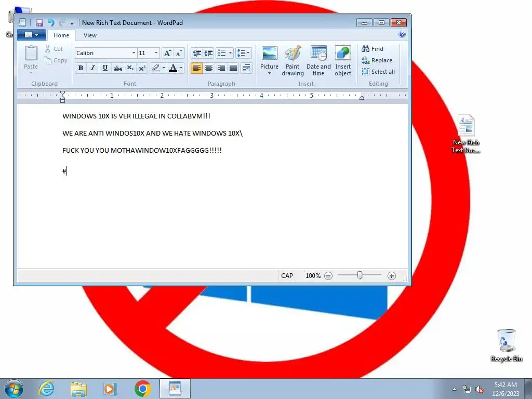The width and height of the screenshot is (532, 399).
Task: Switch to the View ribbon tab
Action: click(x=90, y=35)
